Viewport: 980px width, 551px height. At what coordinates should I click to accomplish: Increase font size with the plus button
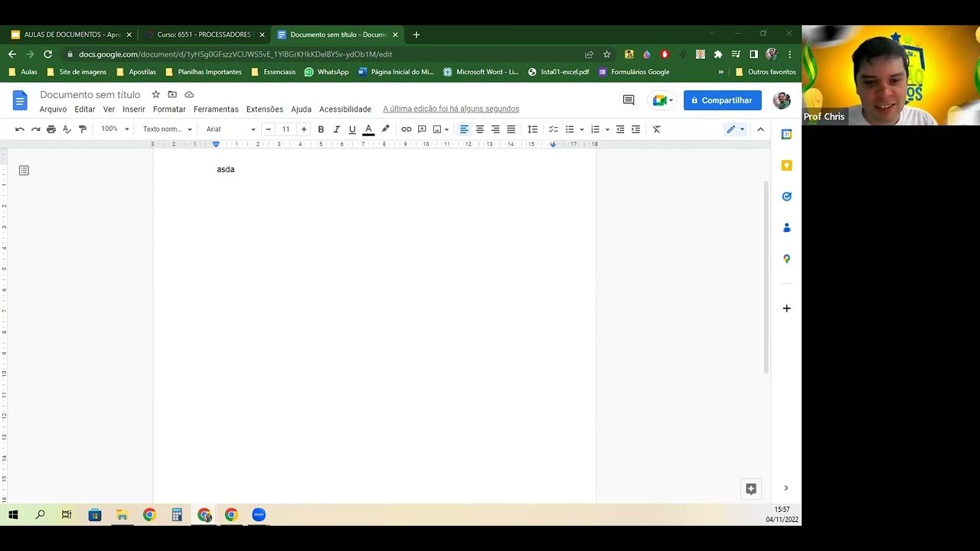304,129
